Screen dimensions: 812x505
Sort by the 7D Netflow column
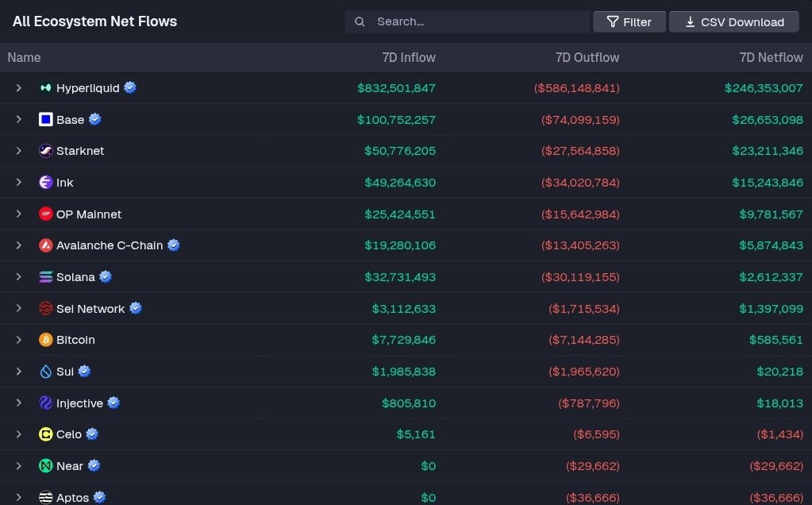[771, 57]
